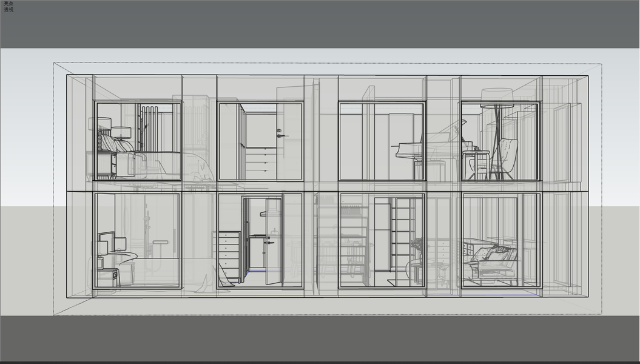Select the tripod floor lamp shade

tap(497, 99)
